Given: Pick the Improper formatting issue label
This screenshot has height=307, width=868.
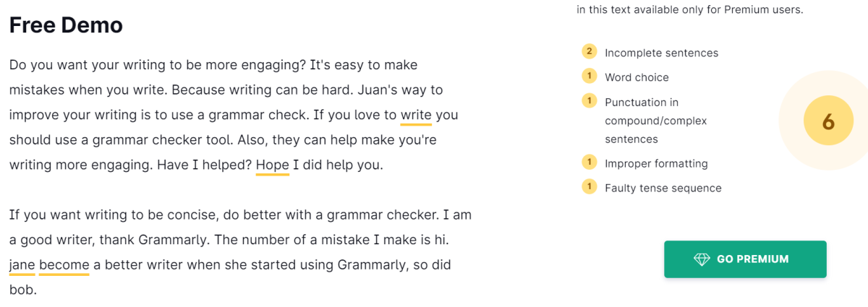Looking at the screenshot, I should coord(656,163).
